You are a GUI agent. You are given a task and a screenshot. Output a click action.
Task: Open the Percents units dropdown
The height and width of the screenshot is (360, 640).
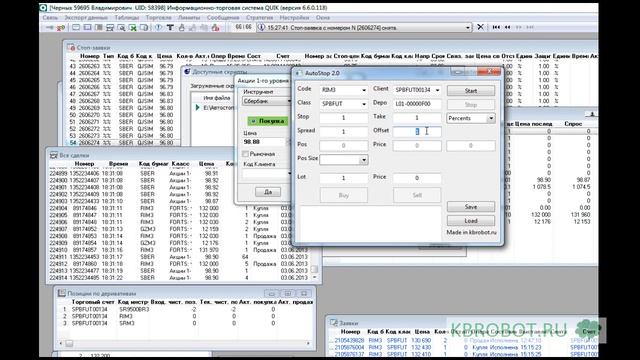[x=491, y=118]
